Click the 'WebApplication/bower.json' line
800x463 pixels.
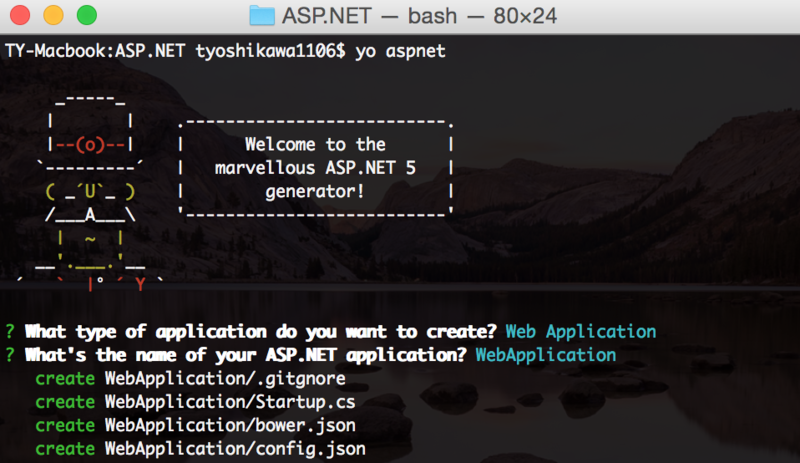230,425
